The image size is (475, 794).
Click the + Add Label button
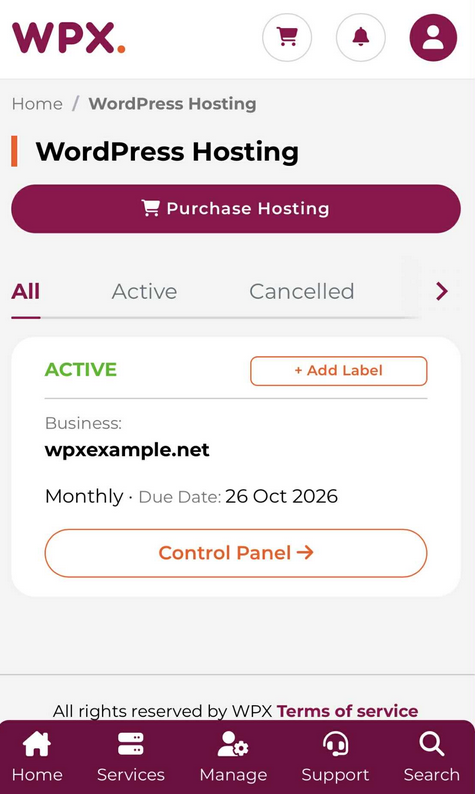339,371
